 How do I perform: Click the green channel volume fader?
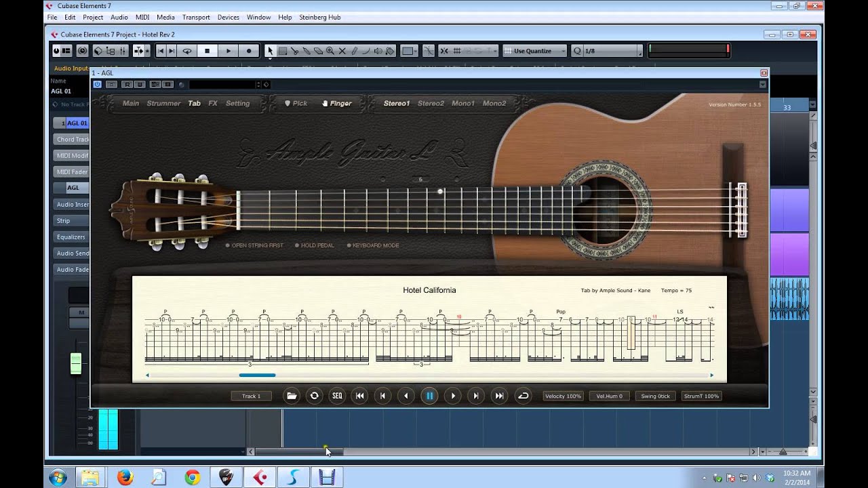[x=76, y=363]
